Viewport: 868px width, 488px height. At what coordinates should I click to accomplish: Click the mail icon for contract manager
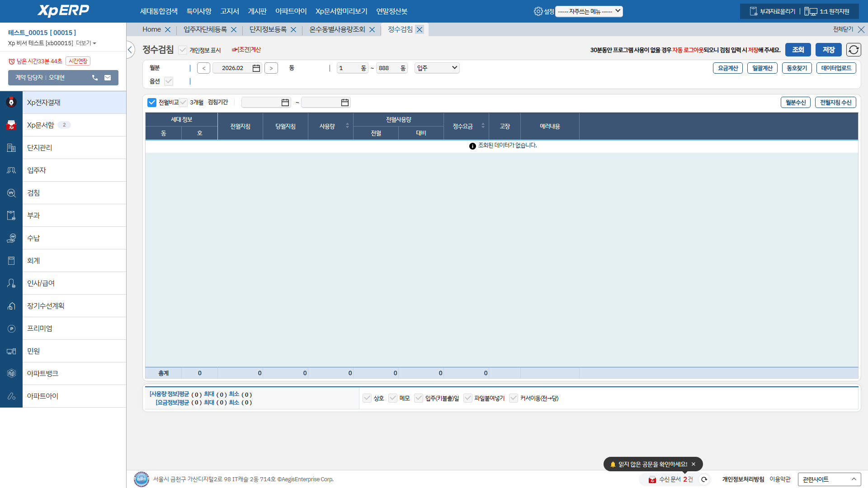tap(108, 78)
